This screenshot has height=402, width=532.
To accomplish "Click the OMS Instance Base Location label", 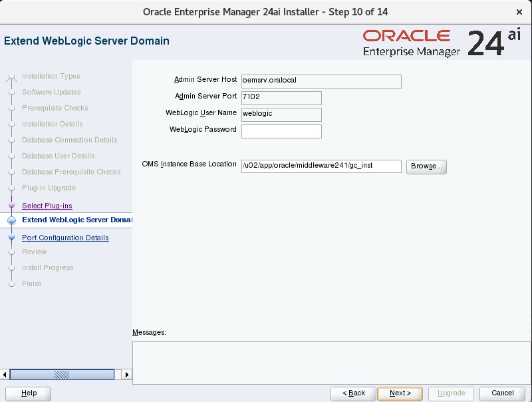I will tap(189, 164).
